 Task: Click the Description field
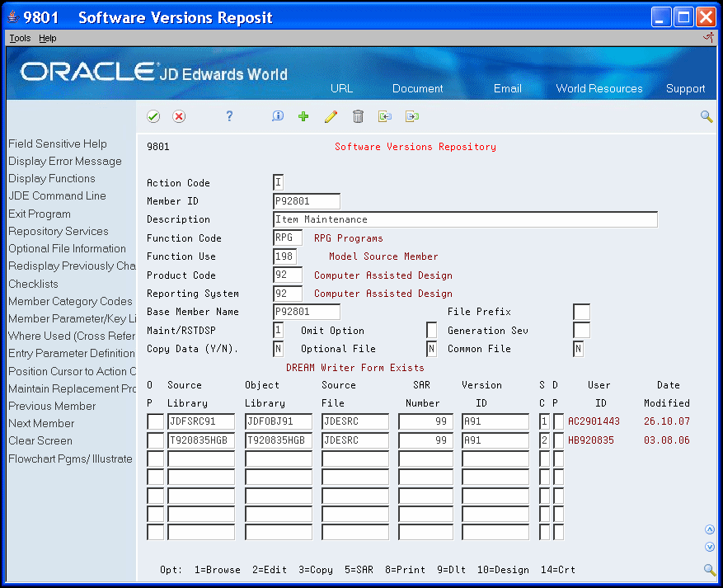click(x=465, y=219)
